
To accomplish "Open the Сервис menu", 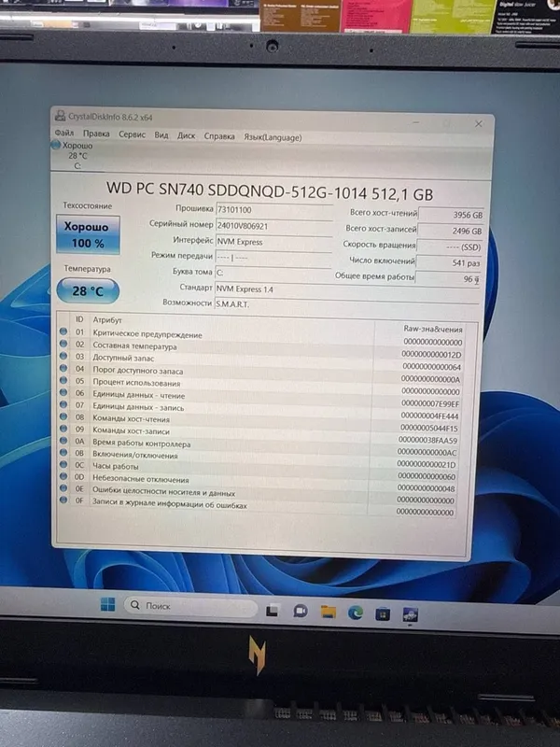I will click(132, 134).
